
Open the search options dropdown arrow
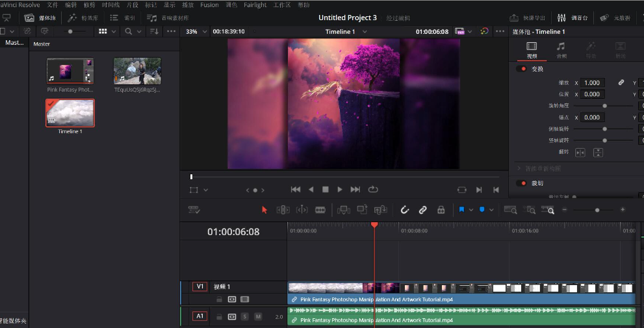(139, 31)
